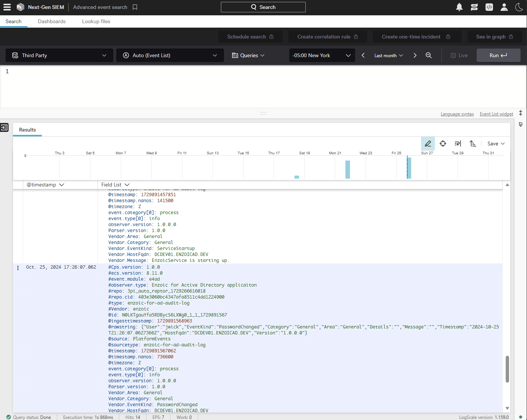Click the CrowdStrike falcon logo icon

21,7
